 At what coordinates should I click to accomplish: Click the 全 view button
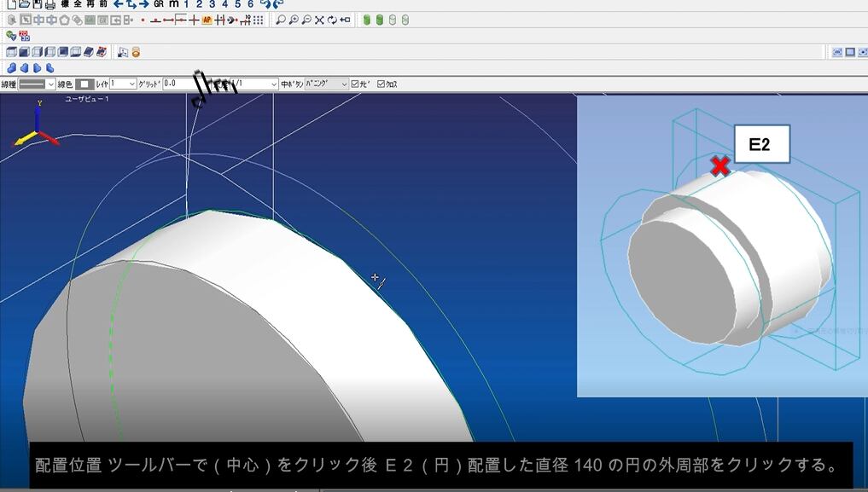pyautogui.click(x=78, y=4)
